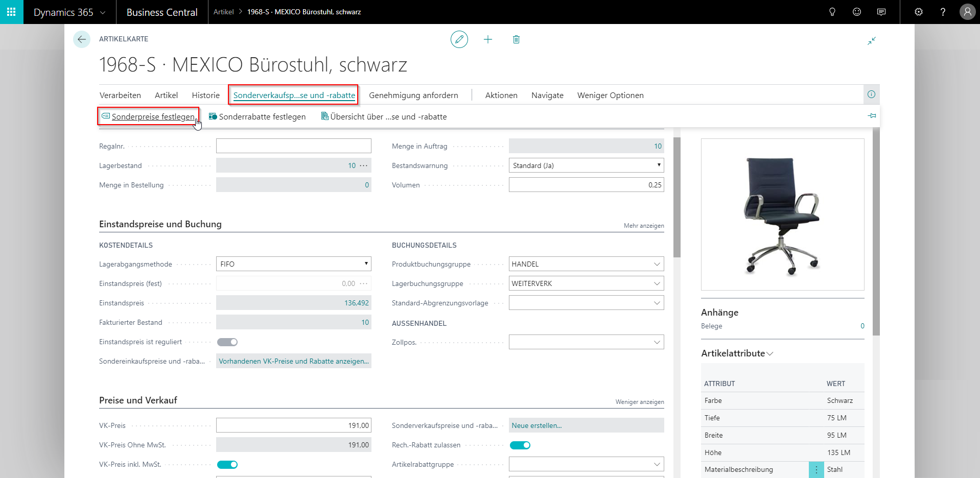
Task: Click Weniger Optionen
Action: (x=611, y=95)
